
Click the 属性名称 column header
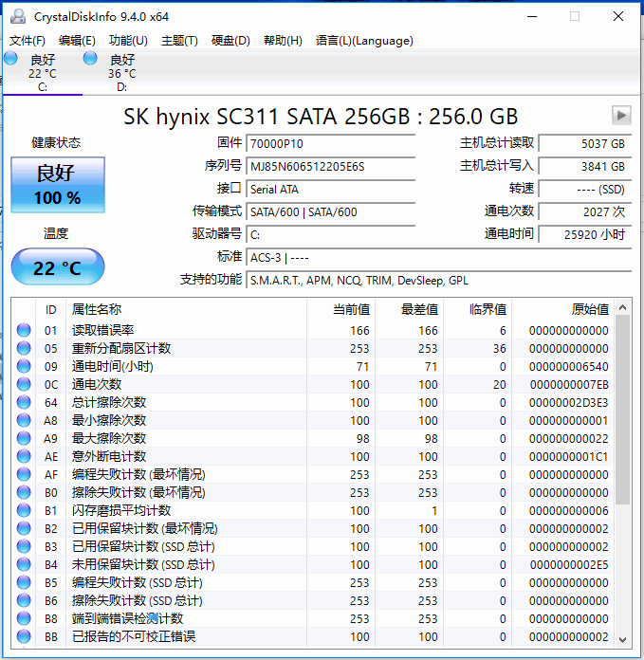tap(186, 309)
